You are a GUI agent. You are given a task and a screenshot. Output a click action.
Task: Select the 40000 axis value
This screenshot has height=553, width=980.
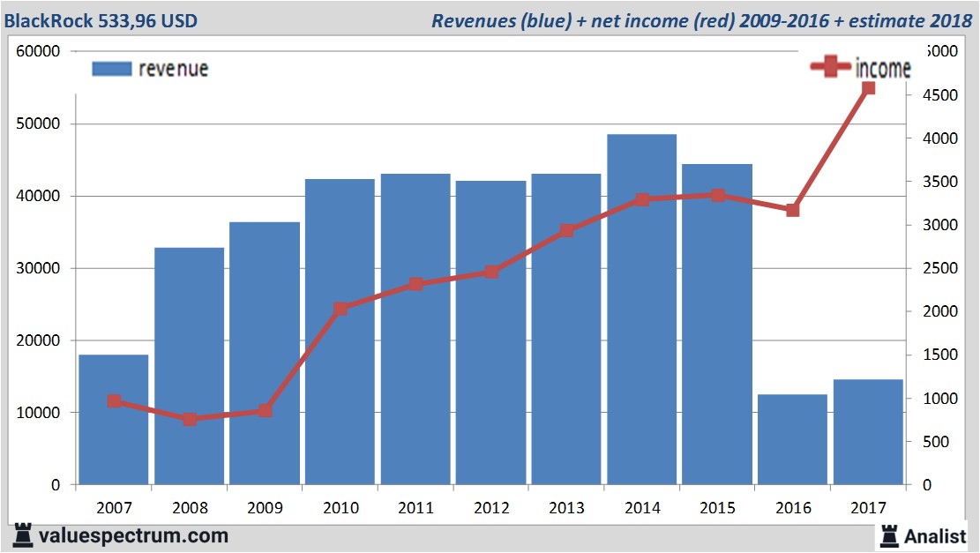pos(38,196)
